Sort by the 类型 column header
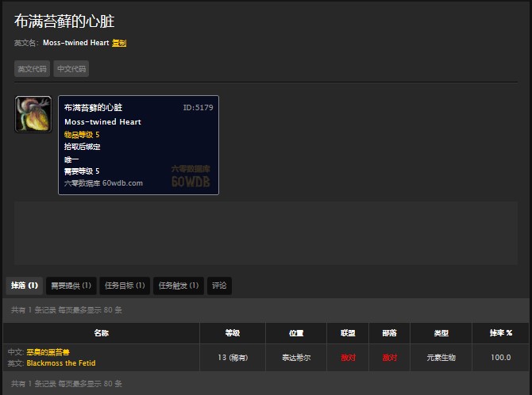Viewport: 532px width, 395px height. [441, 333]
